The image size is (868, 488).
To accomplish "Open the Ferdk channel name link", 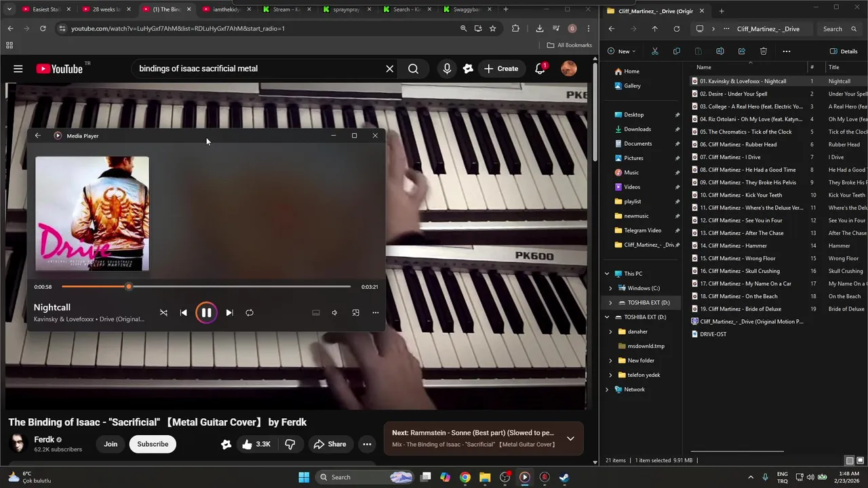I will [x=44, y=439].
